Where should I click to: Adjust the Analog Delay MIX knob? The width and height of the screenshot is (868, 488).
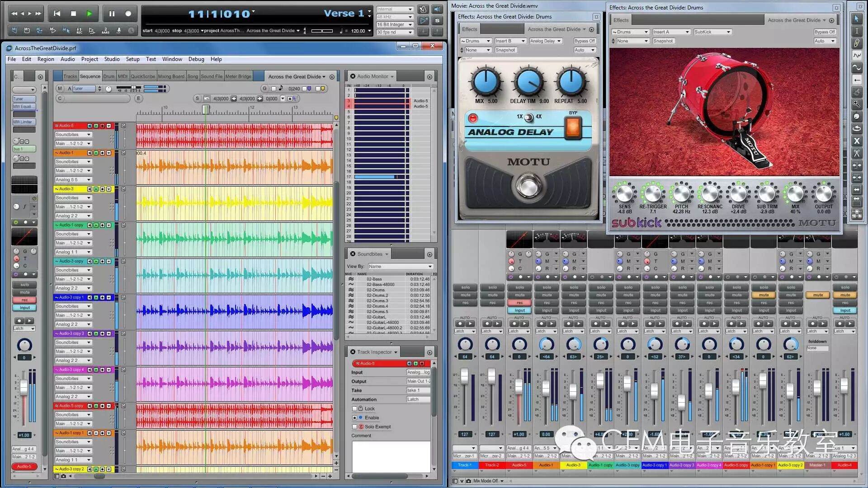pos(486,82)
